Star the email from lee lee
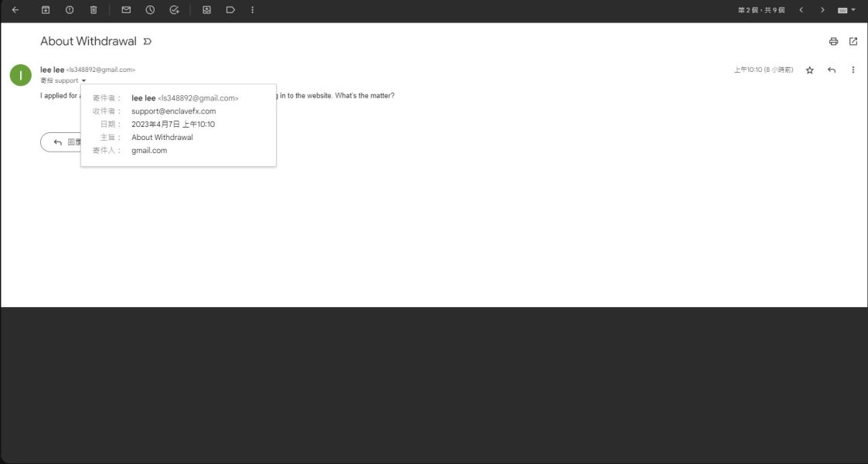The height and width of the screenshot is (464, 868). pyautogui.click(x=810, y=70)
